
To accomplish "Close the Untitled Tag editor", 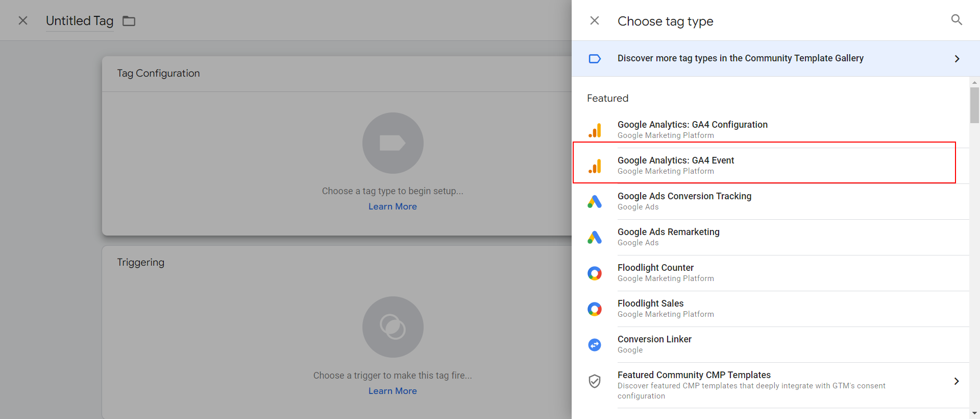I will click(x=23, y=20).
